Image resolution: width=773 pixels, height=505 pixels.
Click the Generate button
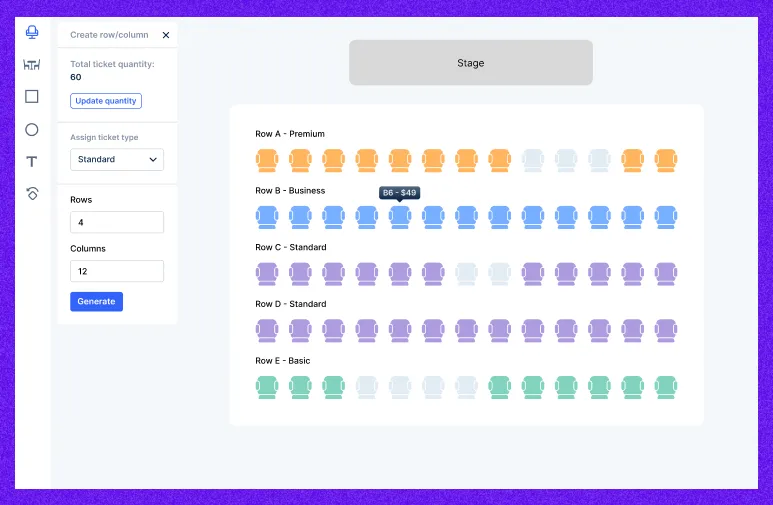(97, 302)
